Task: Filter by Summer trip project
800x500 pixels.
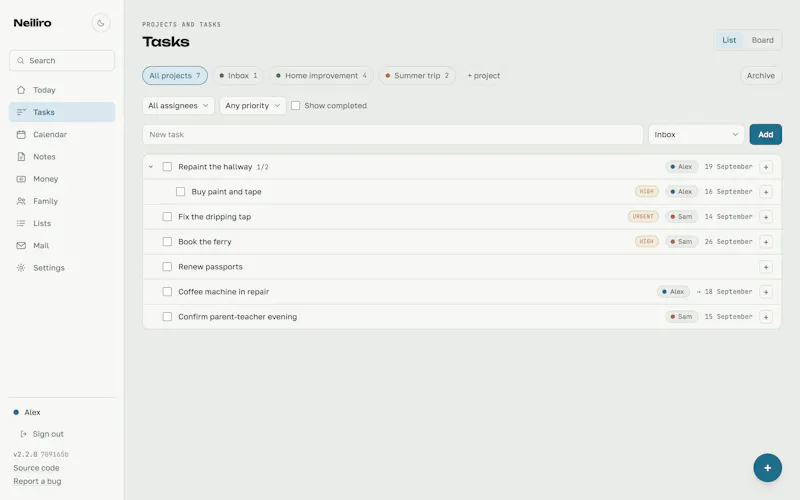Action: 417,76
